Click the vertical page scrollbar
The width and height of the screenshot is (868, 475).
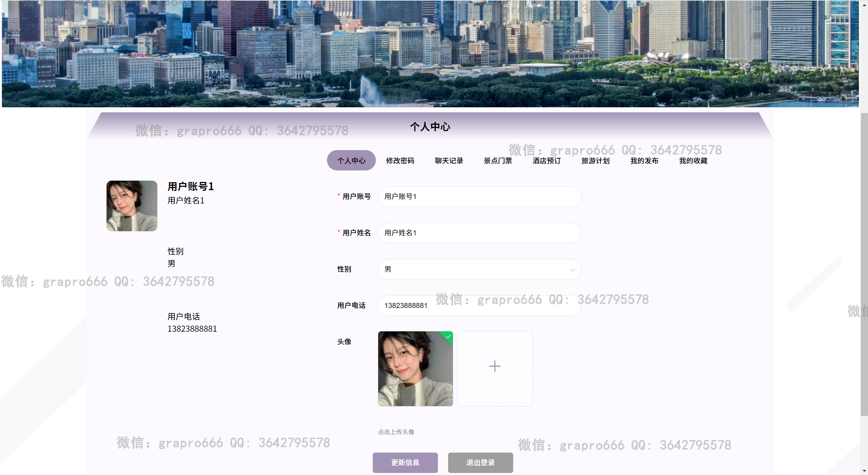pos(864,265)
